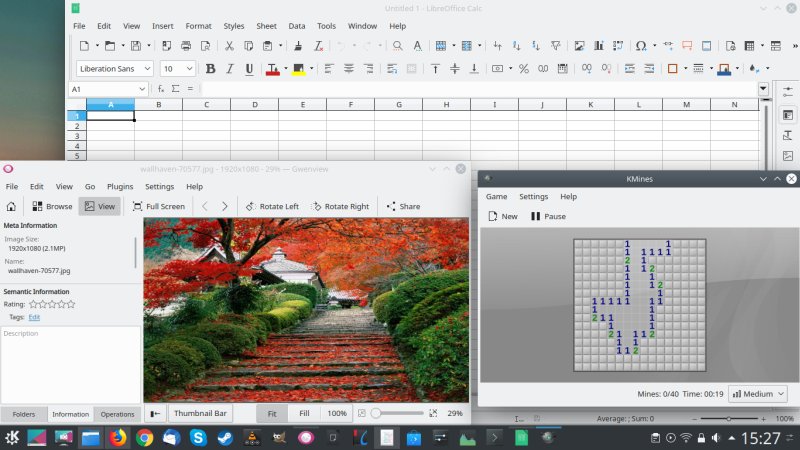Viewport: 800px width, 450px height.
Task: Toggle the Fit zoom mode button
Action: click(x=272, y=413)
